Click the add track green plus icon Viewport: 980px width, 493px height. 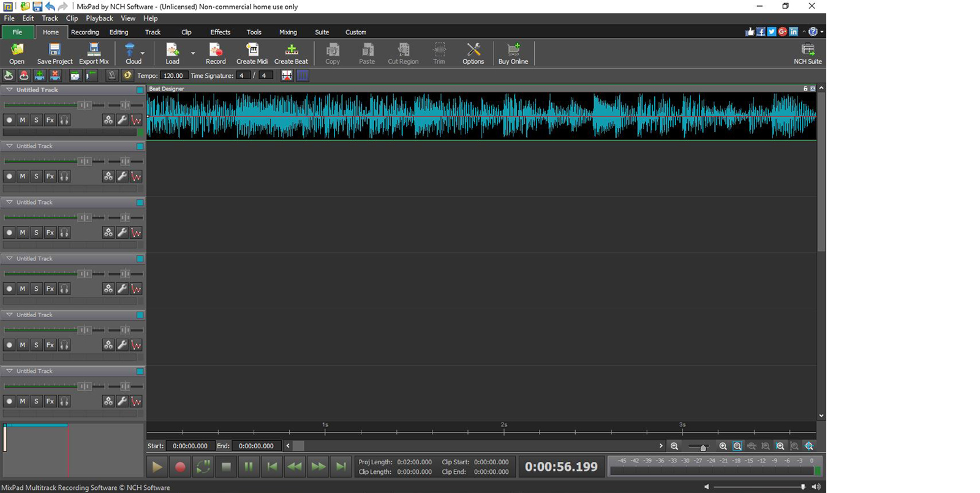click(x=39, y=75)
